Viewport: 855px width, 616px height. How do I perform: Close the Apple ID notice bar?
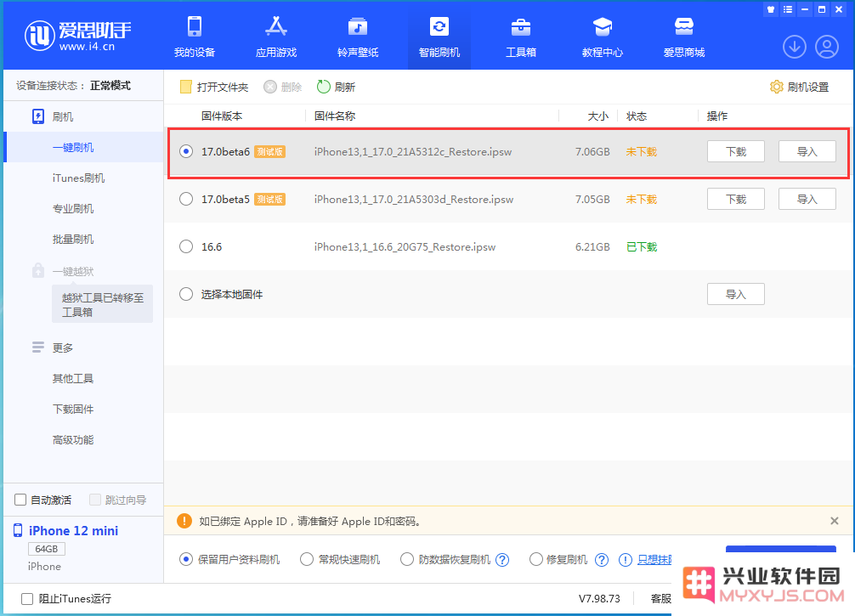pos(835,521)
